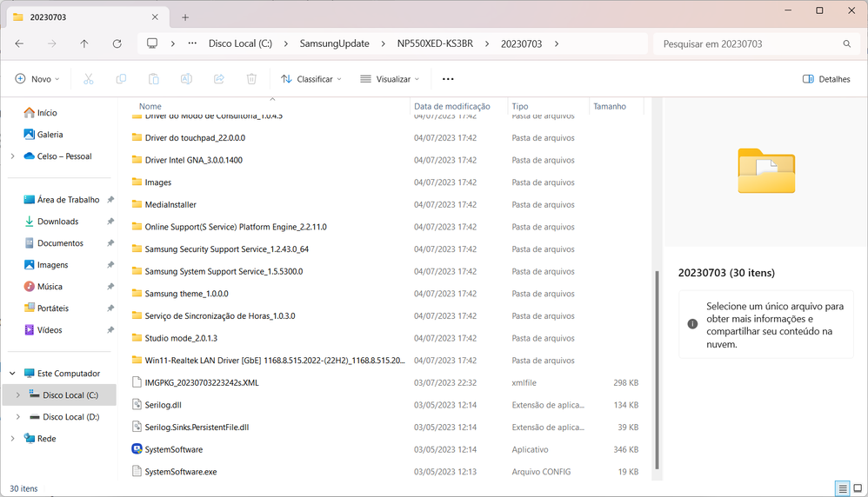Go up one folder level

point(84,43)
